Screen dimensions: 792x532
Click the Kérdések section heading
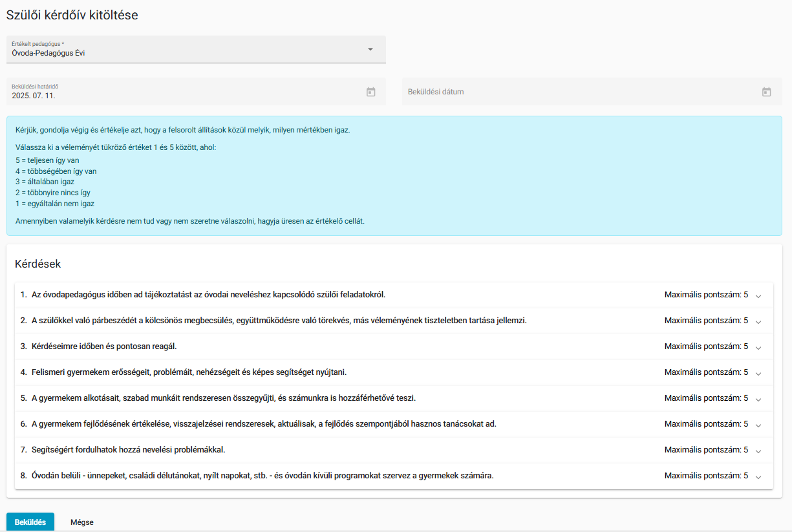(x=37, y=264)
